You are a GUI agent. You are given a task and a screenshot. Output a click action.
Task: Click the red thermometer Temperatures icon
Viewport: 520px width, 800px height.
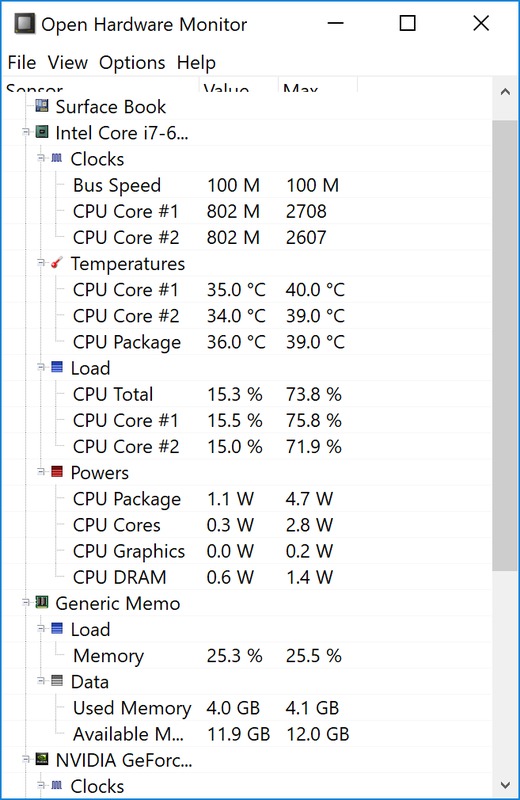[x=57, y=263]
